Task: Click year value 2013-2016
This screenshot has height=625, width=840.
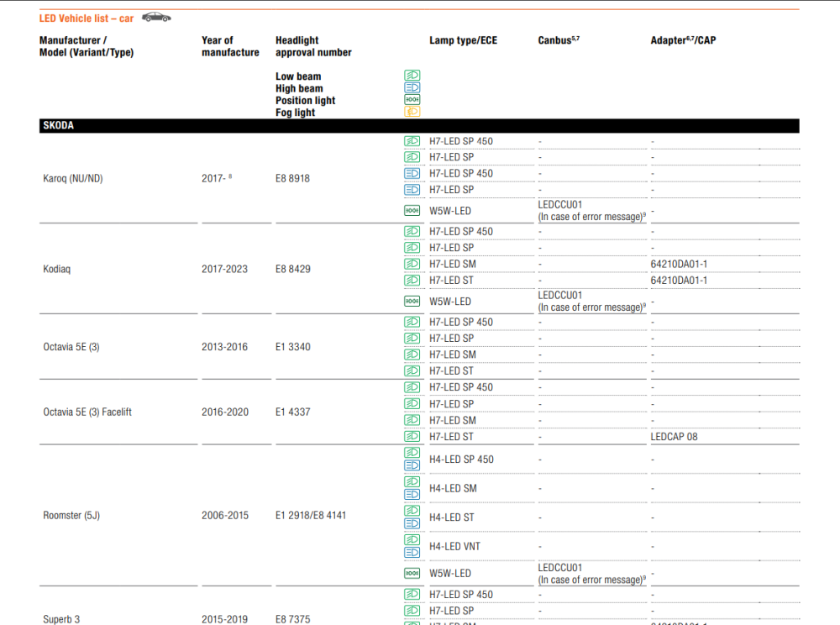Action: pyautogui.click(x=224, y=347)
